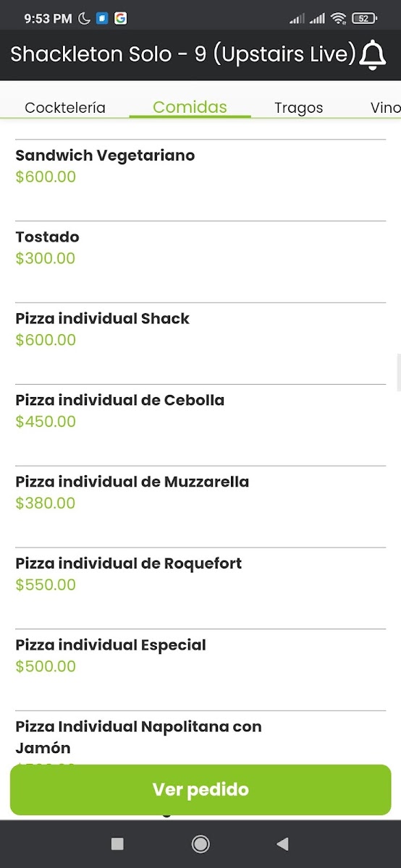Select Pizza individual Shack
Viewport: 401px width, 868px height.
pyautogui.click(x=200, y=344)
